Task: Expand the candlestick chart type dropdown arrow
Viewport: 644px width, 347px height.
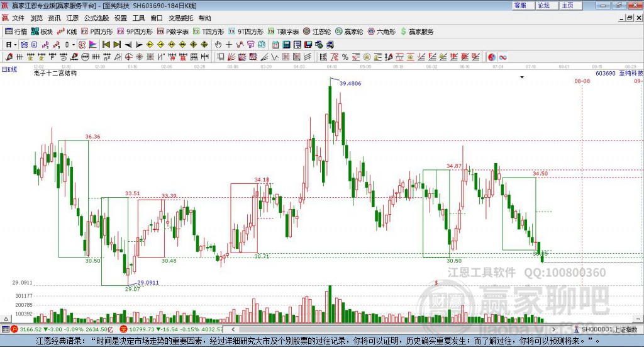Action: pyautogui.click(x=74, y=45)
